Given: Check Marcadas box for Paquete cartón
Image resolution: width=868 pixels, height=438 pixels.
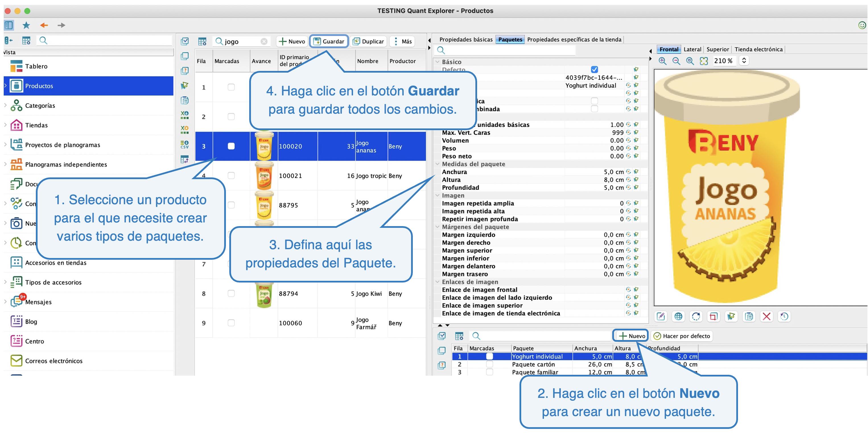Looking at the screenshot, I should click(490, 364).
